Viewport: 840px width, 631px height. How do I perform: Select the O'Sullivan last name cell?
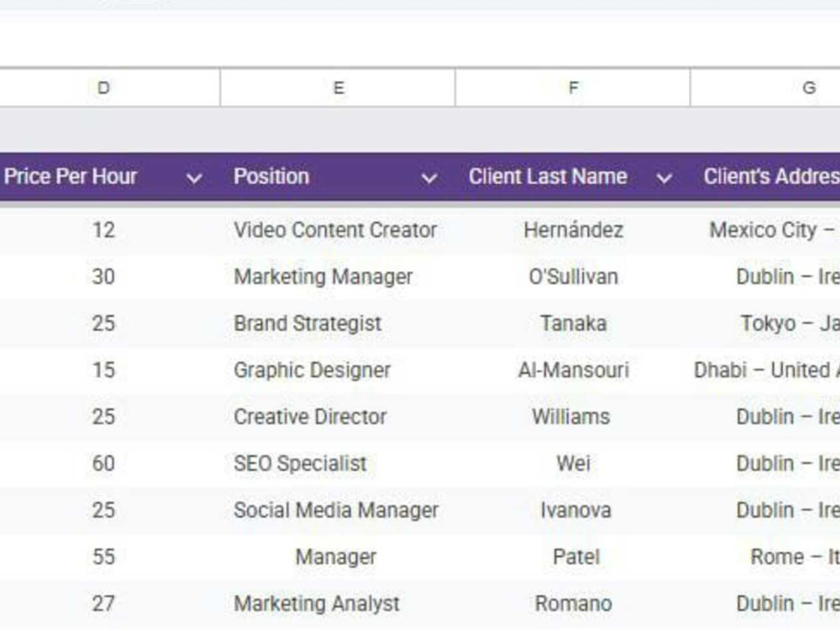(x=573, y=277)
